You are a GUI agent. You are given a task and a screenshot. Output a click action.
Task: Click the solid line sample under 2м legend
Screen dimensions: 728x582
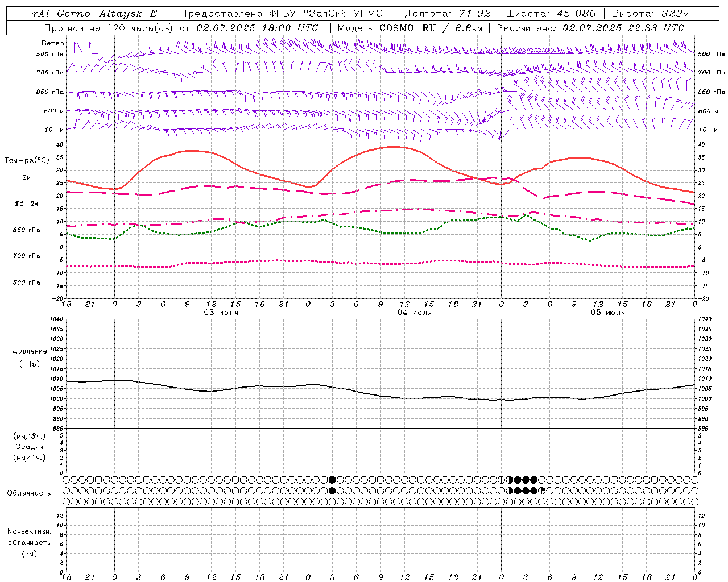pos(26,184)
